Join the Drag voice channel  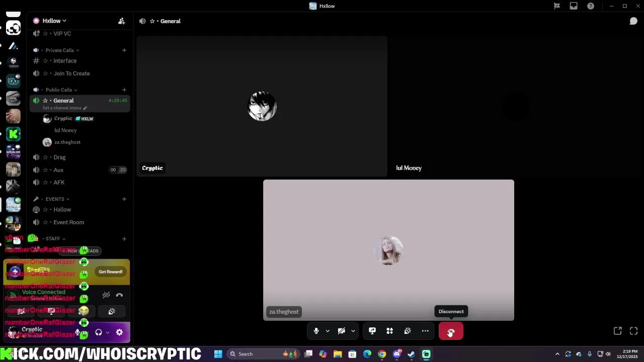coord(59,157)
